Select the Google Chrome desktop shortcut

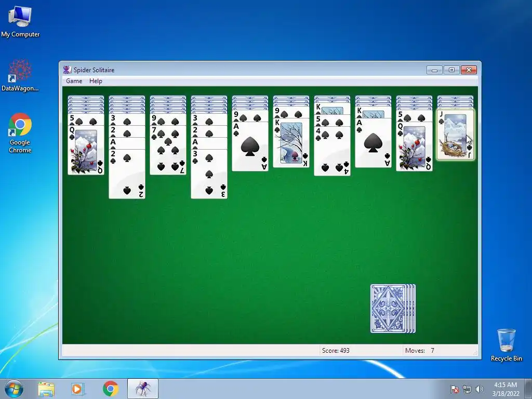[x=20, y=133]
